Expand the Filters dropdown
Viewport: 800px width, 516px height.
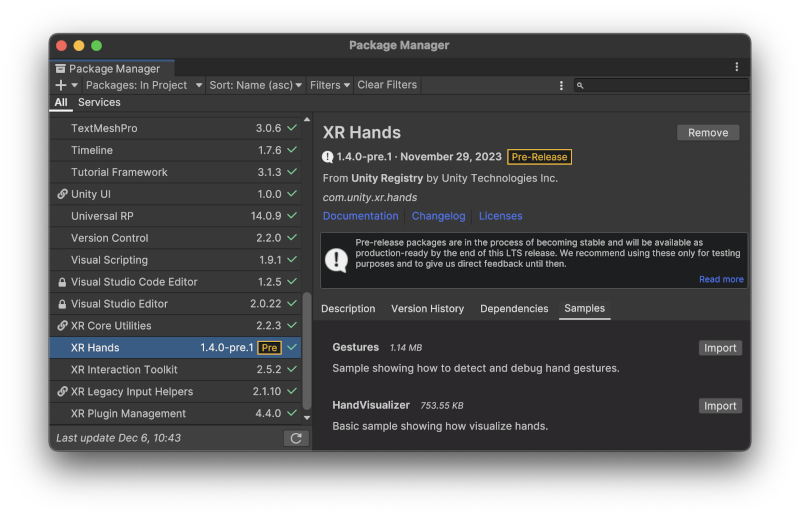[330, 85]
